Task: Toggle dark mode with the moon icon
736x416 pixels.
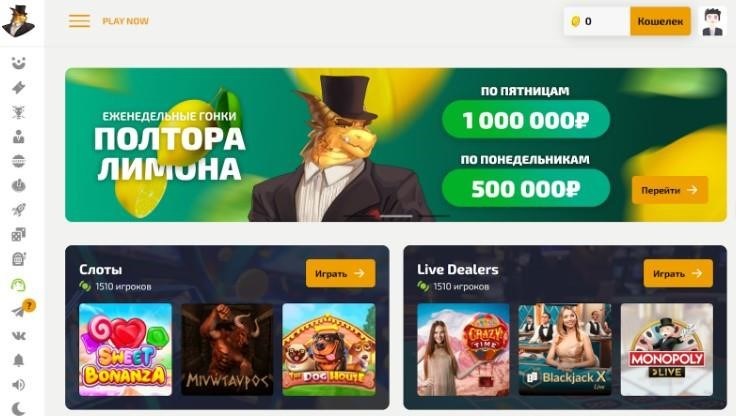Action: [18, 408]
